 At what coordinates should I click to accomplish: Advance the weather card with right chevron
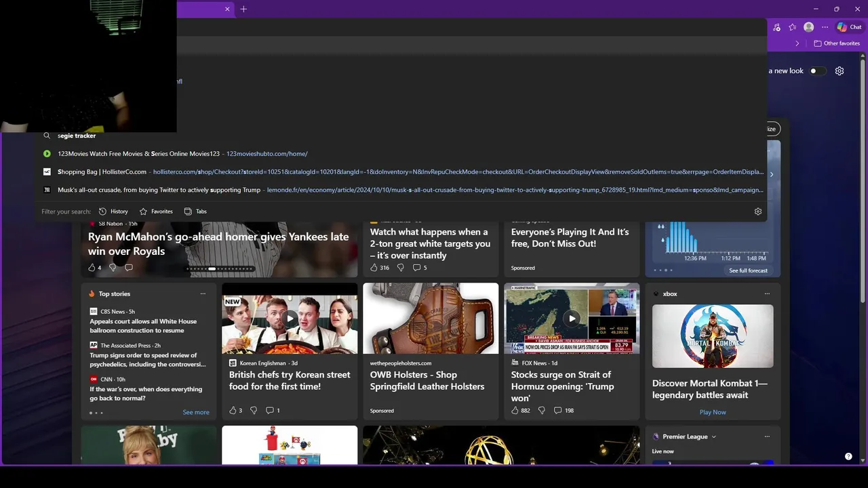pos(771,174)
